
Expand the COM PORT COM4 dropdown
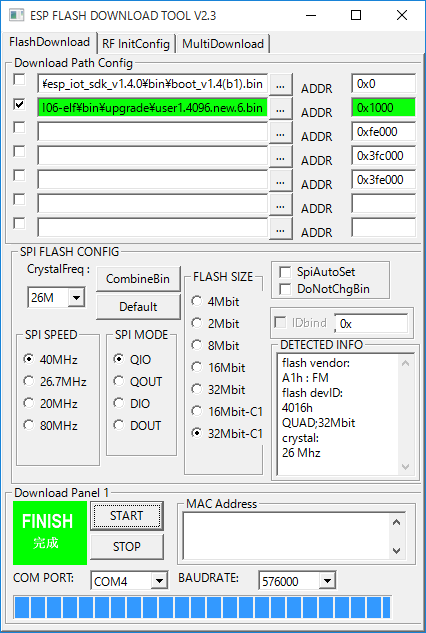[159, 581]
